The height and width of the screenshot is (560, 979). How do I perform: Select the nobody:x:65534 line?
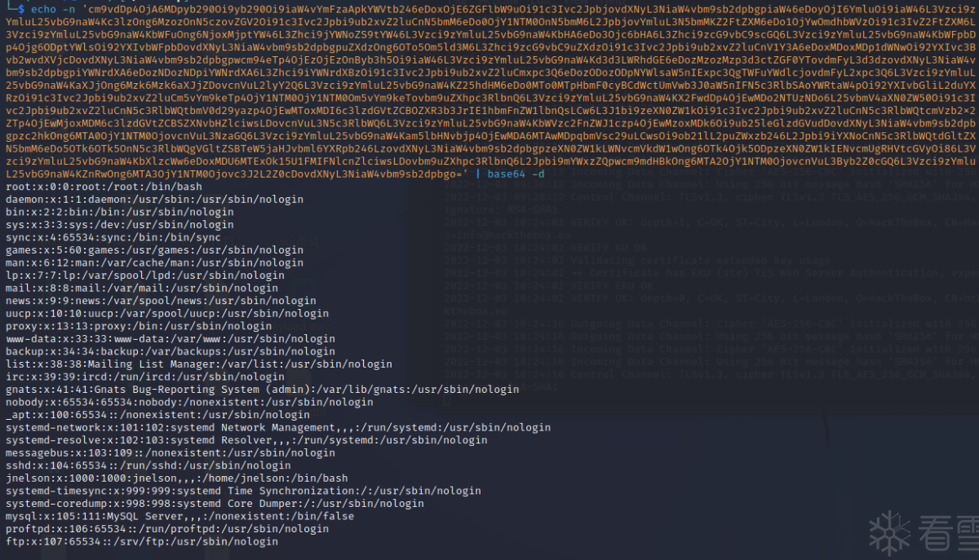188,402
